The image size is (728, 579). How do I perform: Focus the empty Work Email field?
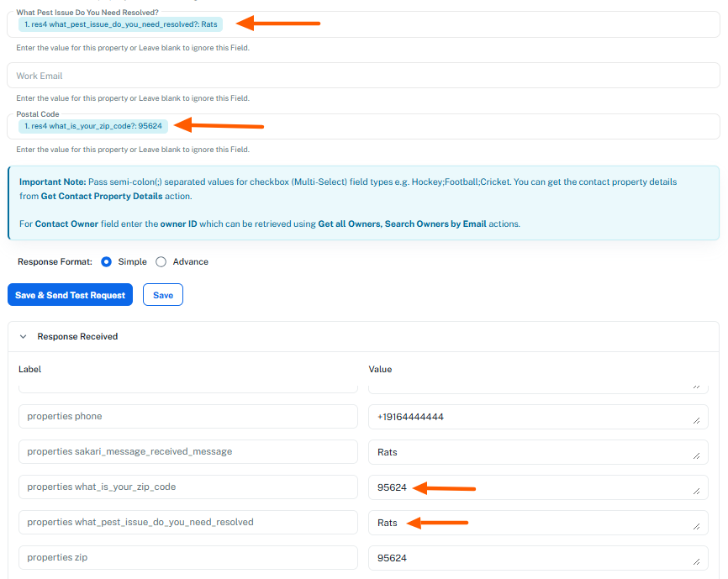(x=363, y=76)
